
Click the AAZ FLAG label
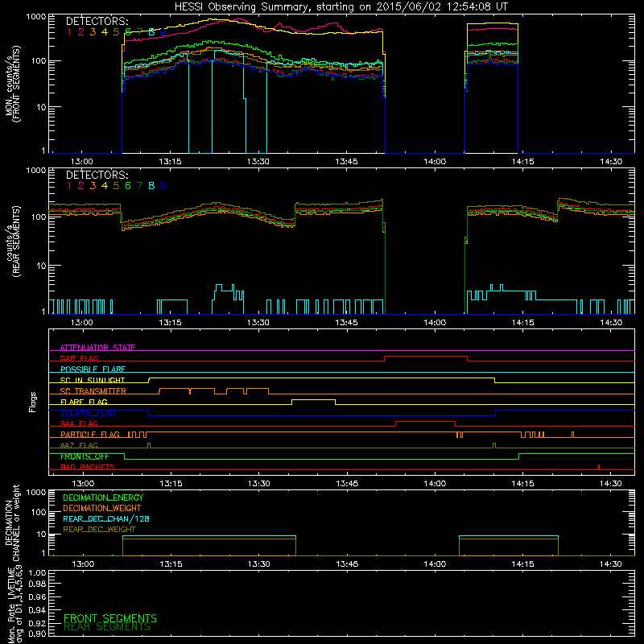(x=79, y=445)
